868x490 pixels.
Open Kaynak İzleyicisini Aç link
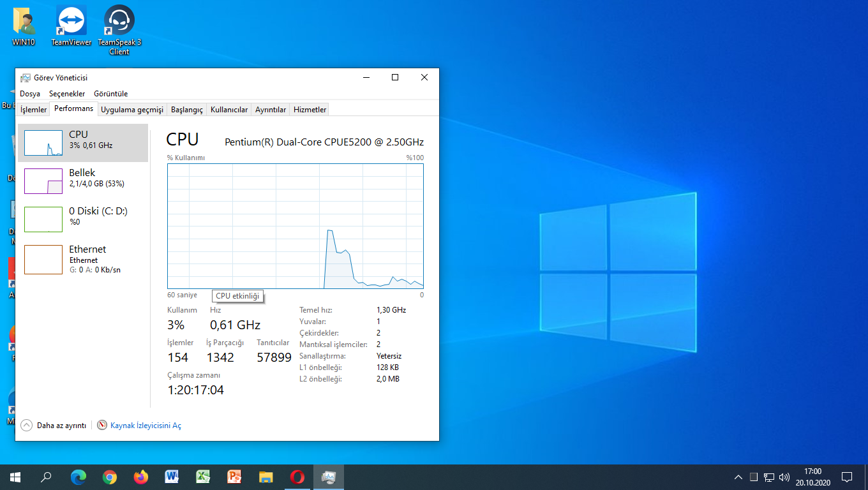[x=145, y=426]
